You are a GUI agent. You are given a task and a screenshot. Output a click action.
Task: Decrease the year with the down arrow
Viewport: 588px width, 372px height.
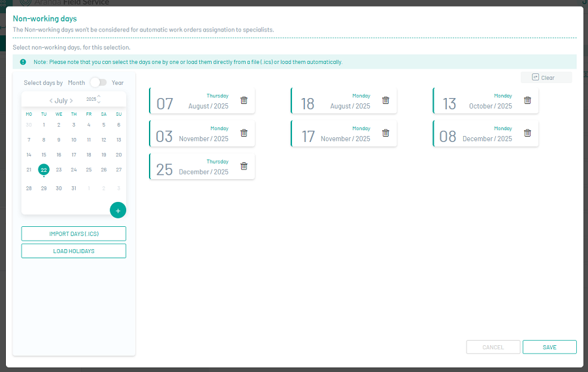99,103
